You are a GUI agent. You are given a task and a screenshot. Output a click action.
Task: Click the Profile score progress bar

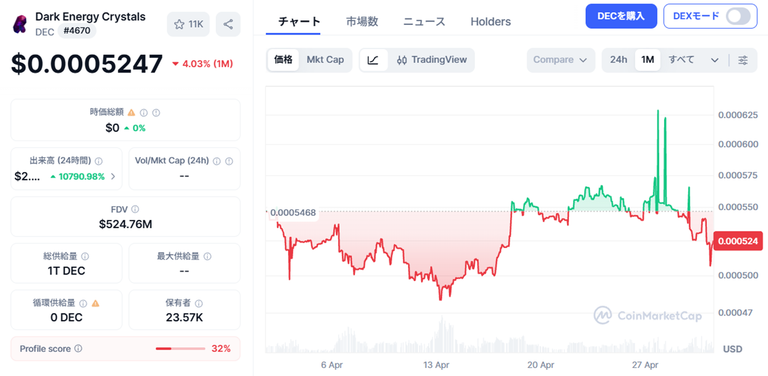click(x=180, y=349)
